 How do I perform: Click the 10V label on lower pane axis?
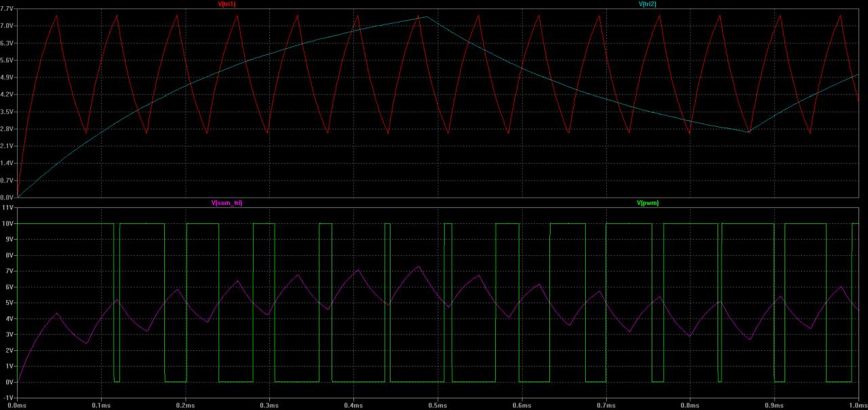(8, 223)
